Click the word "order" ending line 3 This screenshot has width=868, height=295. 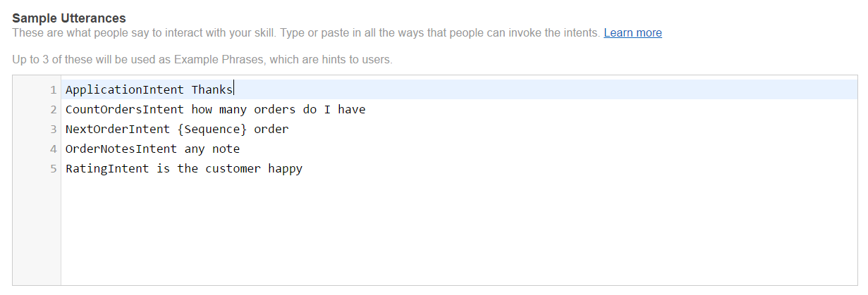(x=271, y=130)
